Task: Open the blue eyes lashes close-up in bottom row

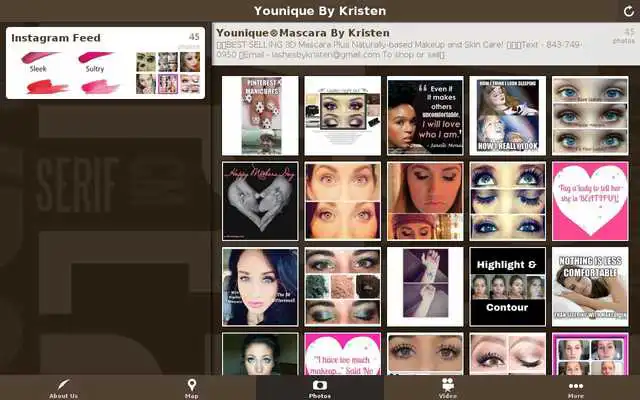Action: coord(425,354)
